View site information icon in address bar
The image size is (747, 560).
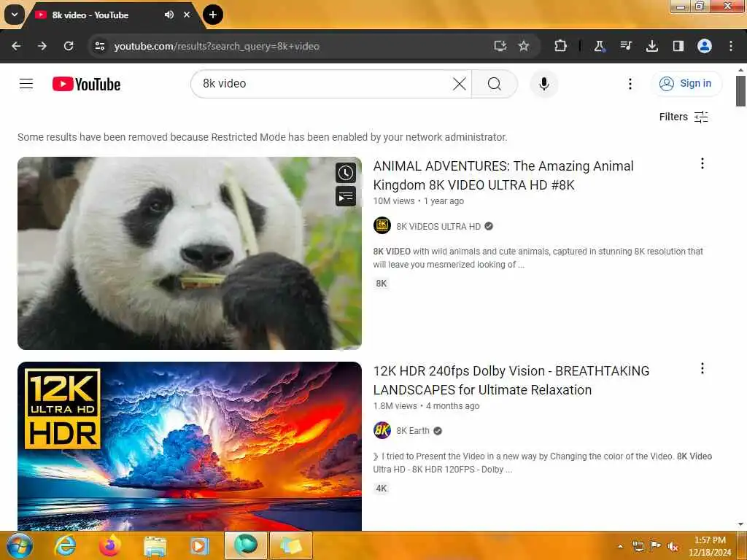coord(99,46)
